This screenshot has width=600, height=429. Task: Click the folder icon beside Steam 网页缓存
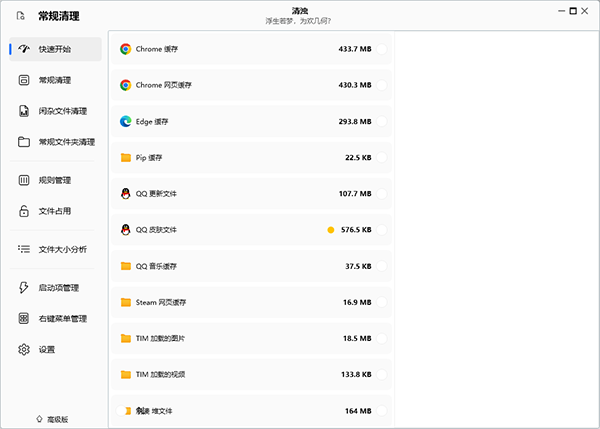click(x=126, y=302)
